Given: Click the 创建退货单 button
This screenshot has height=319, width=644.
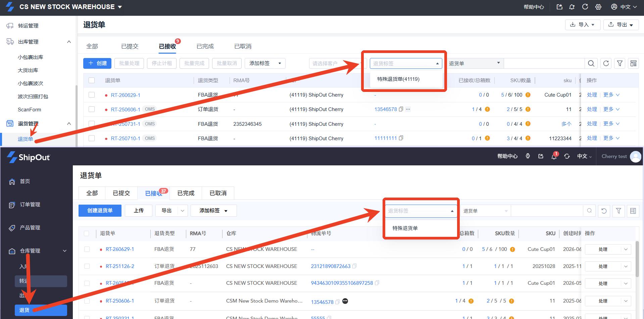Looking at the screenshot, I should coord(100,211).
